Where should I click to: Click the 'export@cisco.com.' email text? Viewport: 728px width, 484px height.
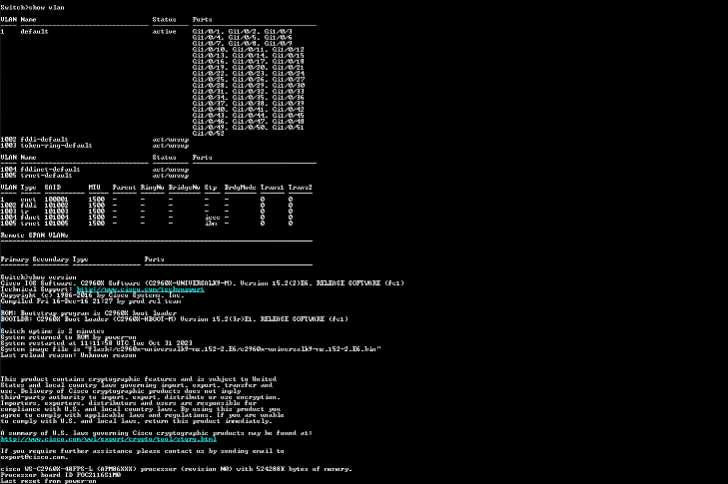34,457
